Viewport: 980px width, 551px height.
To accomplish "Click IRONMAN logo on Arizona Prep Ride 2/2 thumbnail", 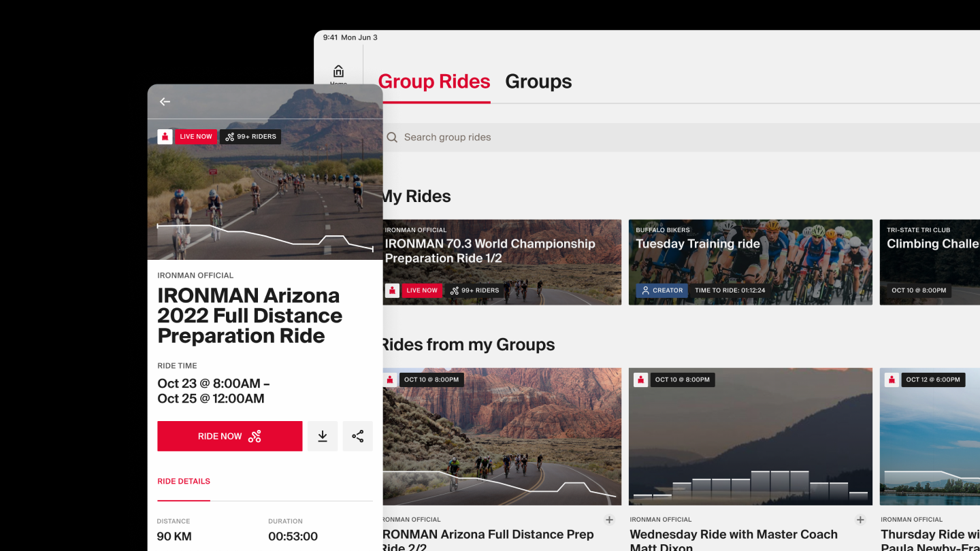I will (x=390, y=380).
